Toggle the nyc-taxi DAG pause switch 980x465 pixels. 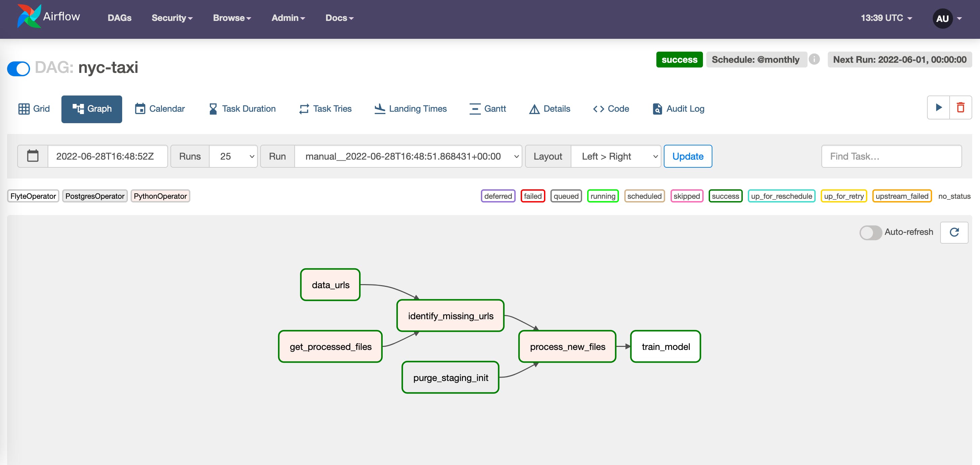click(18, 69)
